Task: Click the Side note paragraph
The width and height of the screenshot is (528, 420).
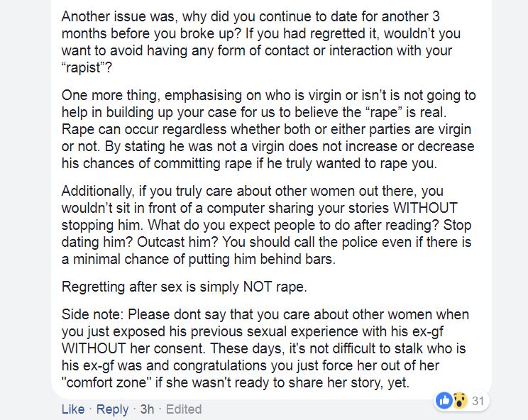Action: coord(265,348)
